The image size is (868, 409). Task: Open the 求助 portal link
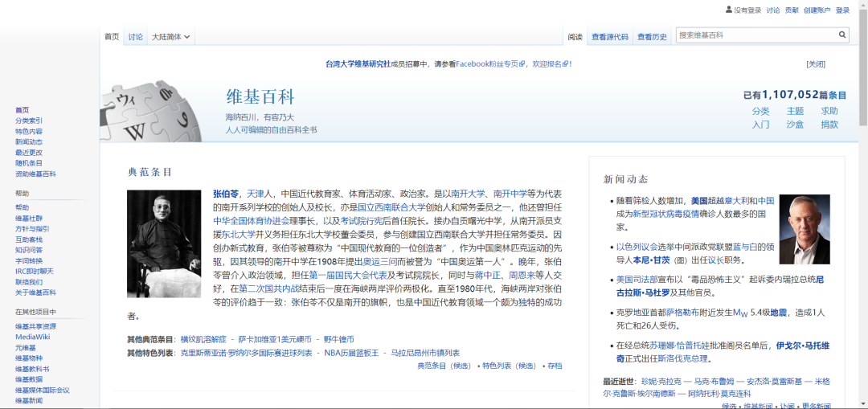(829, 111)
